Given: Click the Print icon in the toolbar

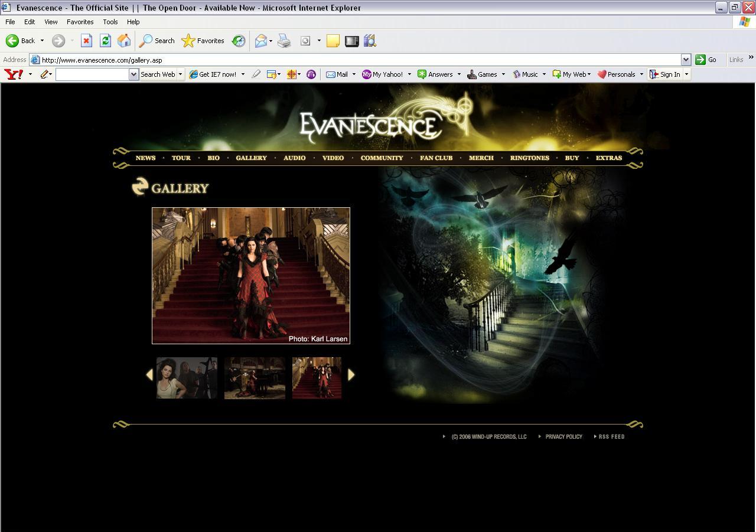Looking at the screenshot, I should (x=284, y=41).
